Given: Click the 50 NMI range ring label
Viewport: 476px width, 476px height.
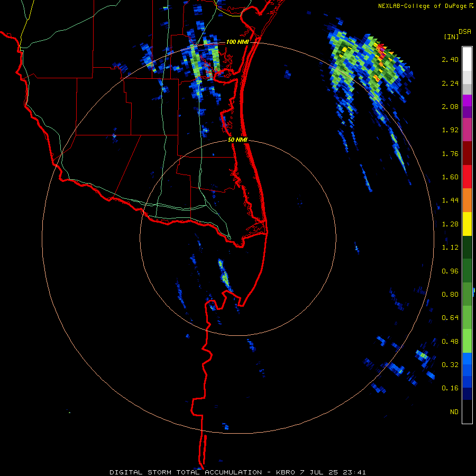Looking at the screenshot, I should (x=237, y=140).
